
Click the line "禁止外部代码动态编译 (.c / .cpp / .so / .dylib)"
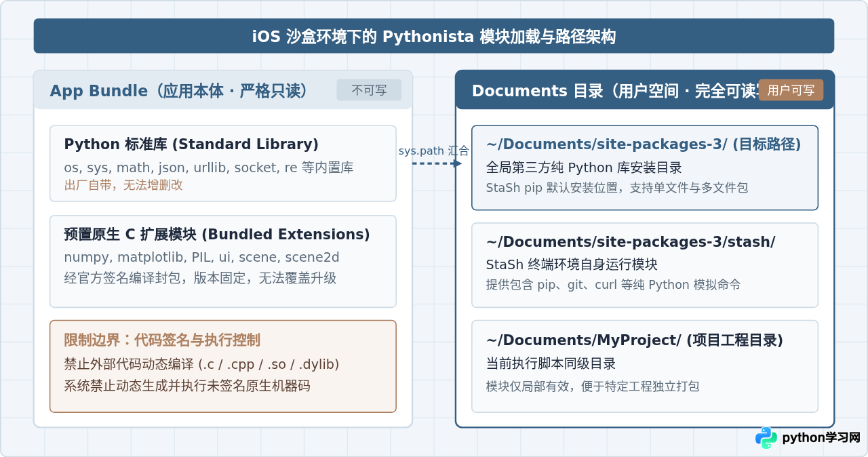coord(201,364)
